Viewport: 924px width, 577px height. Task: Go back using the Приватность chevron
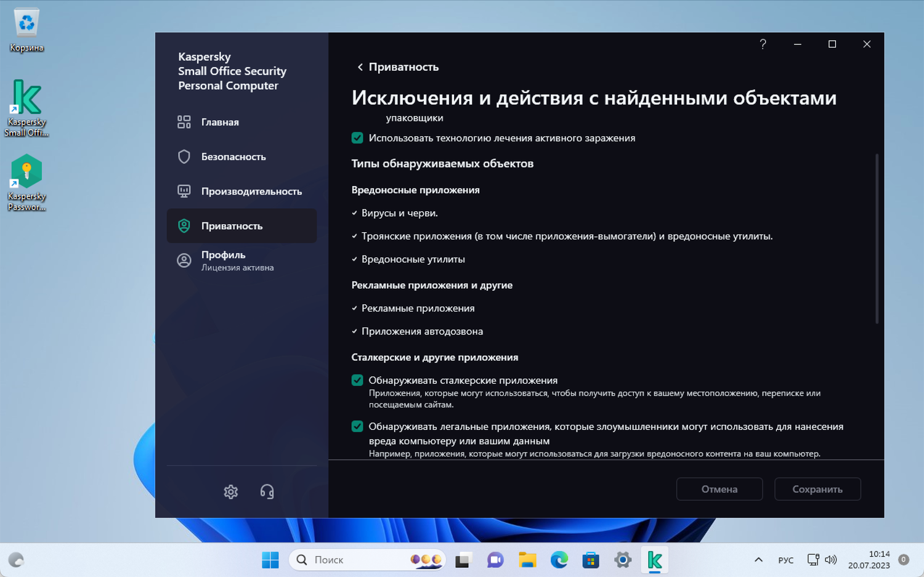[x=360, y=67]
